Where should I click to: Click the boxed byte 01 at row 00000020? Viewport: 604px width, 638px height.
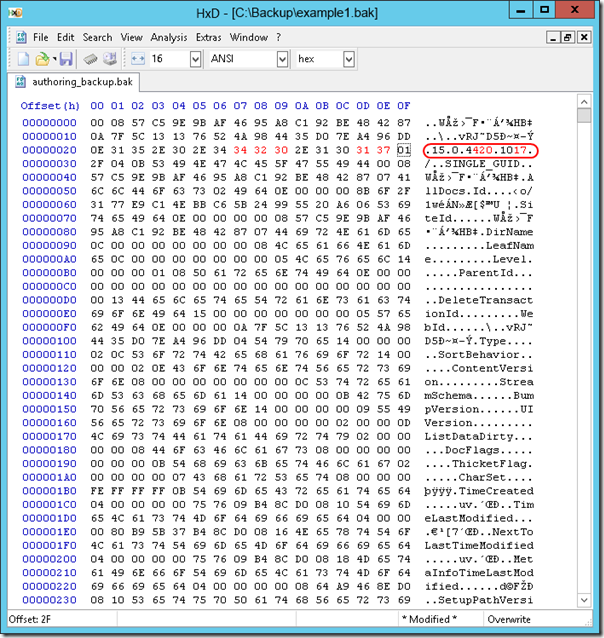(404, 150)
